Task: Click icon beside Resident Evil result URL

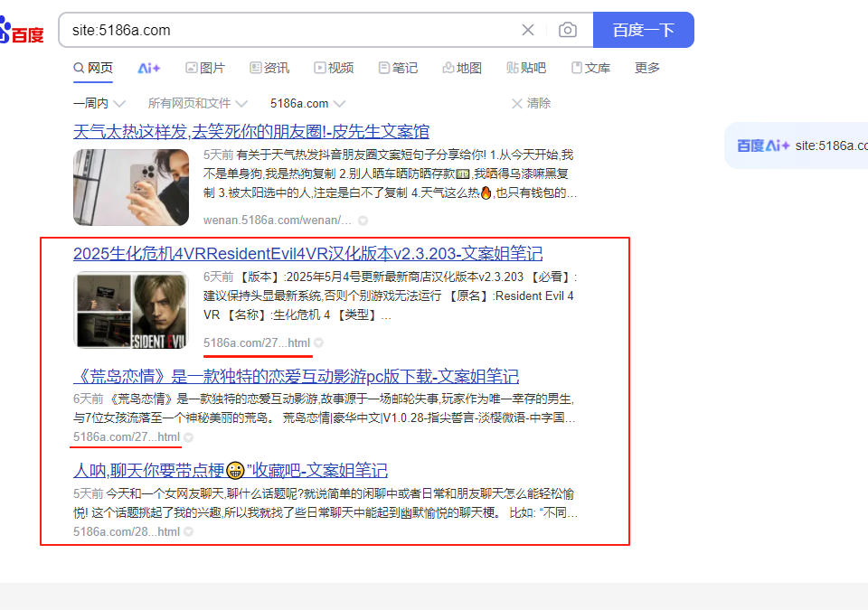Action: pyautogui.click(x=319, y=343)
